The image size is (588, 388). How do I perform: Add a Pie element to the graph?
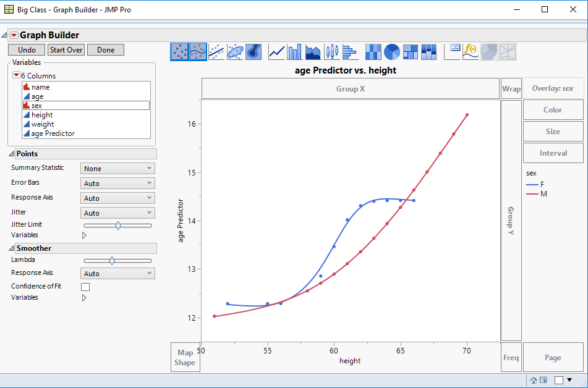click(390, 52)
